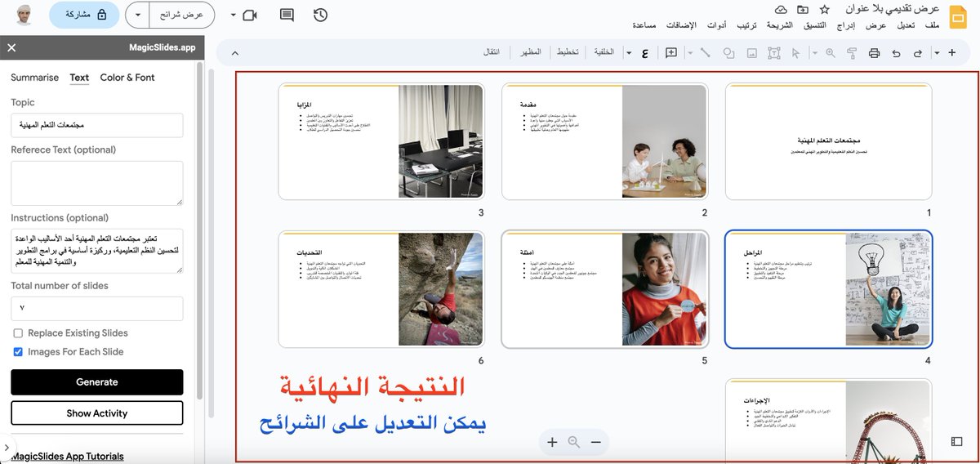Viewport: 980px width, 464px height.
Task: Open the zoom level dropdown arrow
Action: 815,53
